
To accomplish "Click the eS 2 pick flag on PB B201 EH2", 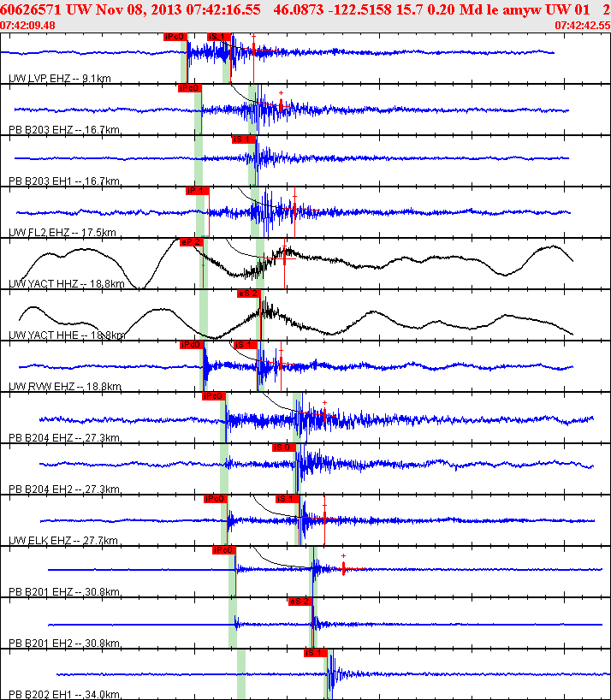I will click(300, 602).
